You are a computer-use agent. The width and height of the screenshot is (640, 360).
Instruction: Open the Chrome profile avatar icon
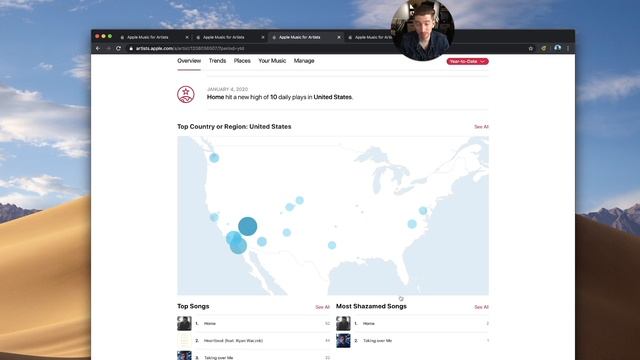tap(558, 48)
